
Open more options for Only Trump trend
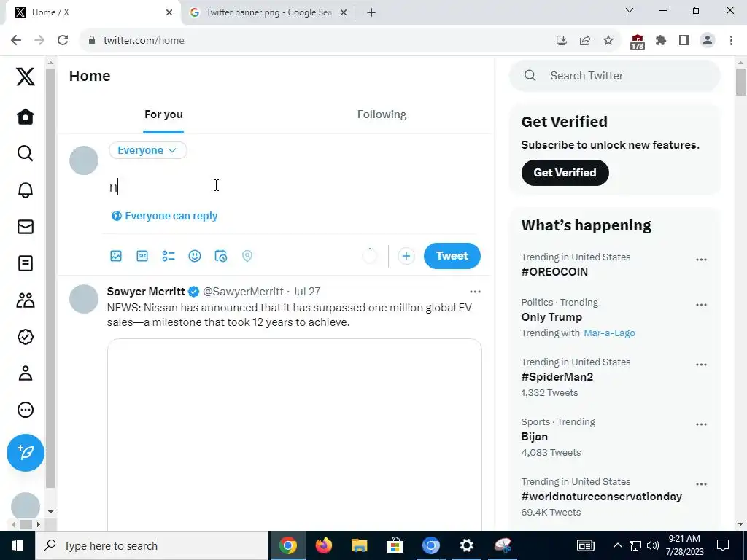(x=701, y=306)
